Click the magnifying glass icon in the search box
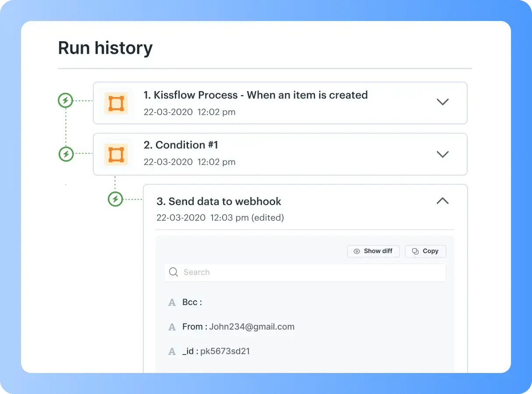Image resolution: width=532 pixels, height=394 pixels. coord(174,272)
